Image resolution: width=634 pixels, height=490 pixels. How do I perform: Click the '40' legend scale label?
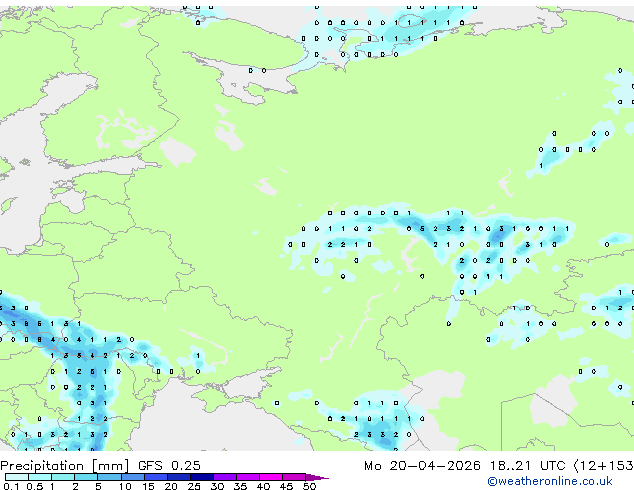click(264, 486)
